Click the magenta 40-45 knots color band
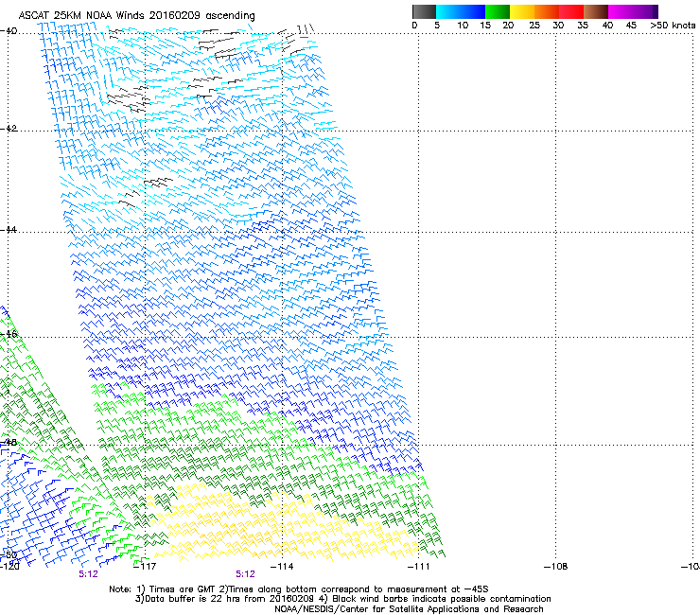Image resolution: width=700 pixels, height=615 pixels. 621,11
